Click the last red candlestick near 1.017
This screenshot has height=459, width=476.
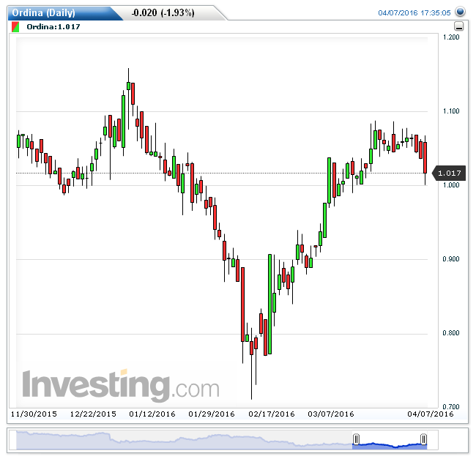coord(425,157)
